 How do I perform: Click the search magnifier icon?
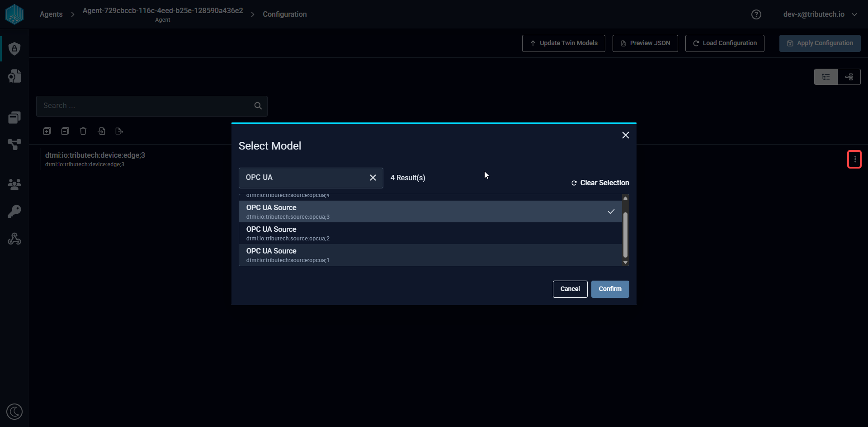[258, 106]
